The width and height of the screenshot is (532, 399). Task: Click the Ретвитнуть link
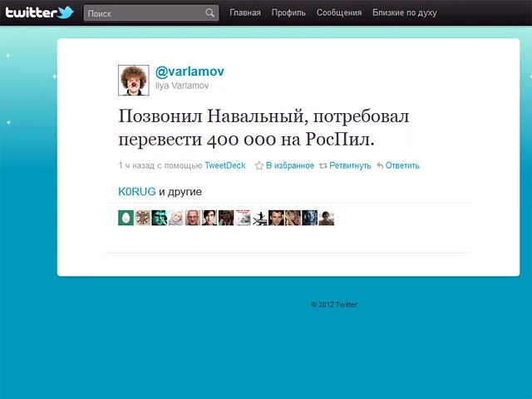pyautogui.click(x=350, y=165)
